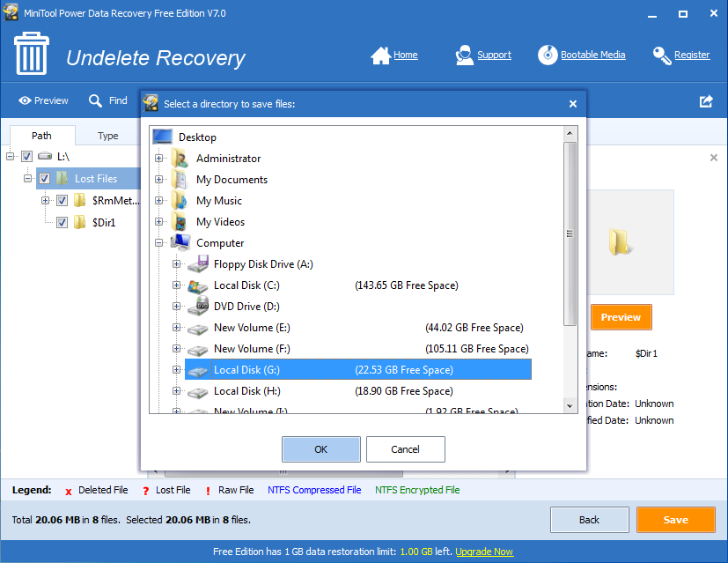Switch to the Path tab

(41, 136)
